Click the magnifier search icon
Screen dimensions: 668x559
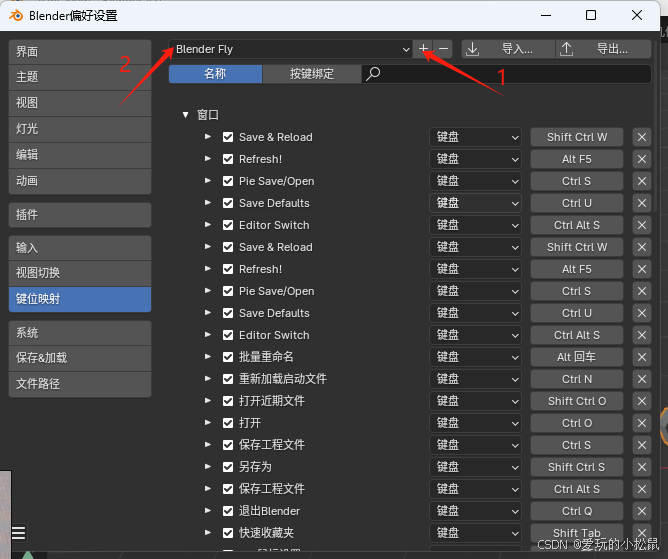tap(373, 74)
